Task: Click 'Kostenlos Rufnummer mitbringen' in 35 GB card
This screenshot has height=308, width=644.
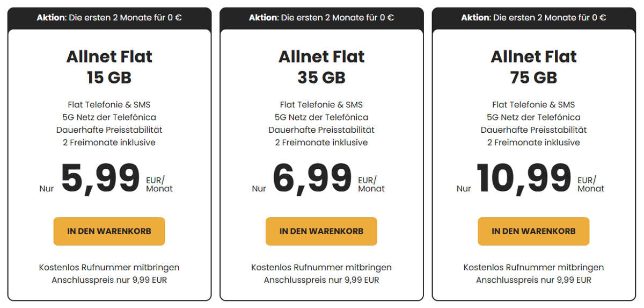Action: (x=321, y=267)
